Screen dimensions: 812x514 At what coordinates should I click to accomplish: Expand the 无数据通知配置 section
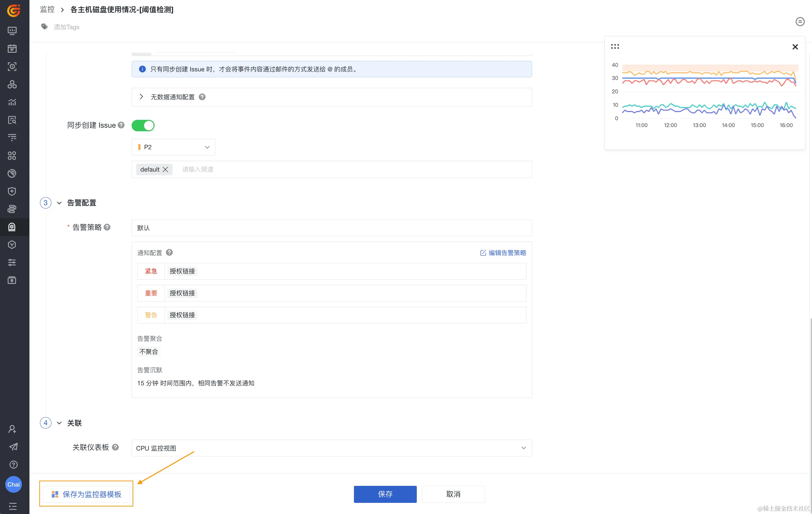pos(141,97)
